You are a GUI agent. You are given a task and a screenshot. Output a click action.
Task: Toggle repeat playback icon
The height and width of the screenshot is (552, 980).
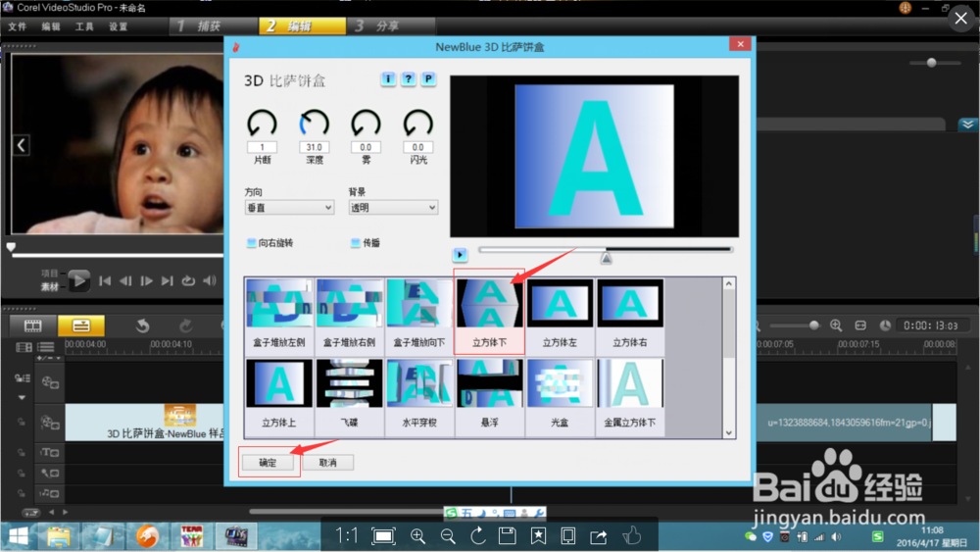[188, 281]
